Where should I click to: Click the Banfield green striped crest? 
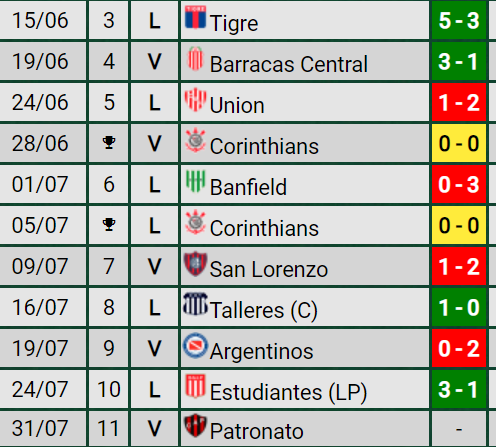[195, 181]
